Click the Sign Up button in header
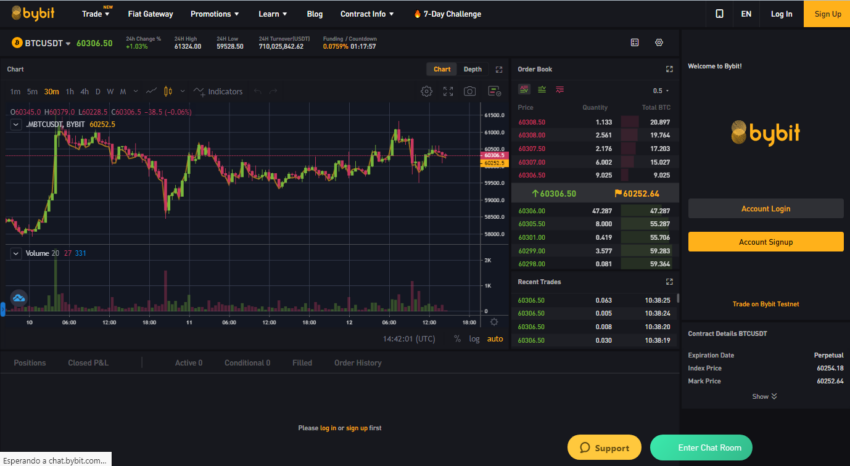Screen dimensions: 850x466 827,14
